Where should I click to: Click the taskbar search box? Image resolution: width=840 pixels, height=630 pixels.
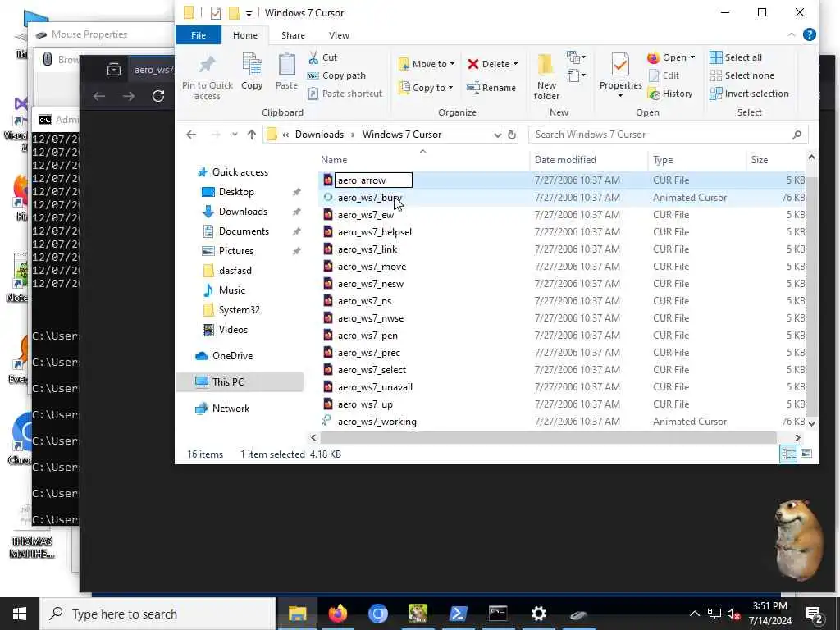pyautogui.click(x=158, y=614)
